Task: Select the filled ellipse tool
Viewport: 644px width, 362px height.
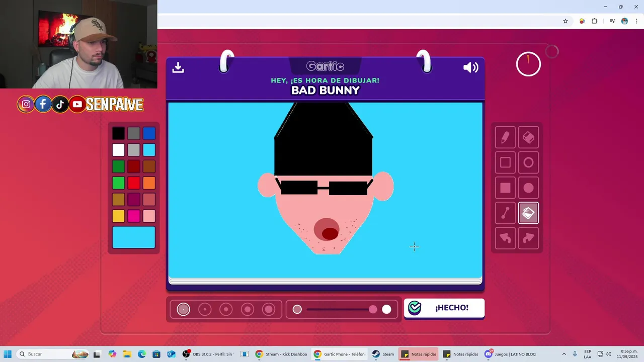Action: tap(528, 188)
